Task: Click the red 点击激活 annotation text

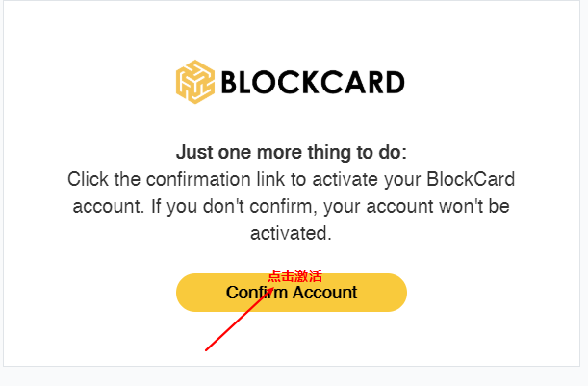Action: click(294, 276)
